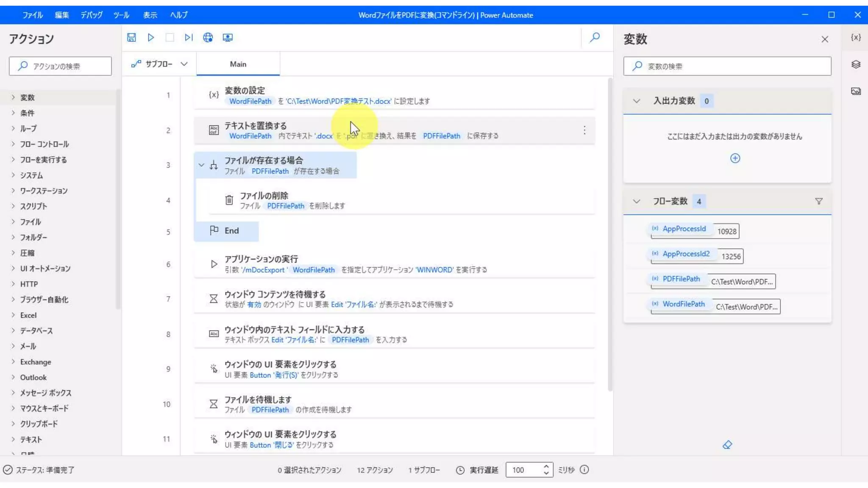Click the run next action step icon
This screenshot has width=868, height=488.
click(x=189, y=37)
